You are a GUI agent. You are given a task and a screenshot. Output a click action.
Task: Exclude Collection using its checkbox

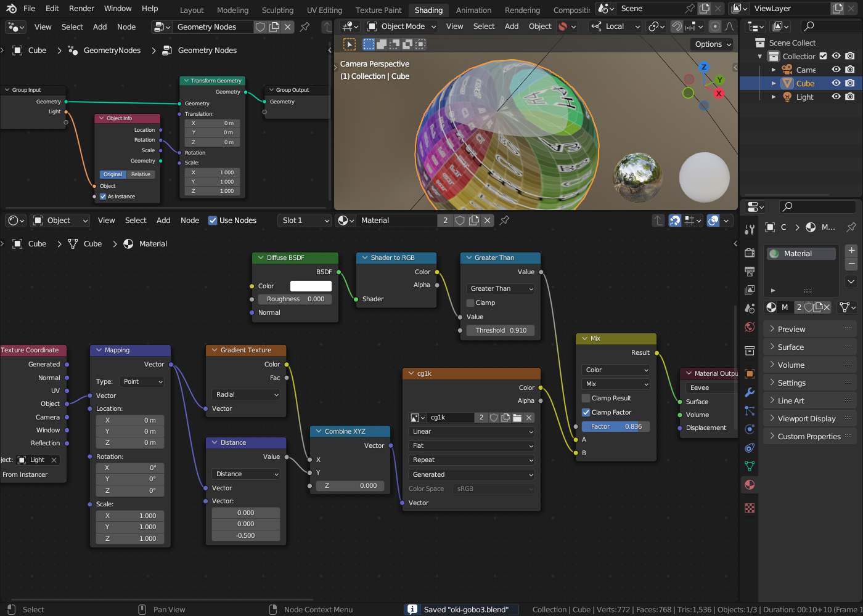click(x=823, y=56)
